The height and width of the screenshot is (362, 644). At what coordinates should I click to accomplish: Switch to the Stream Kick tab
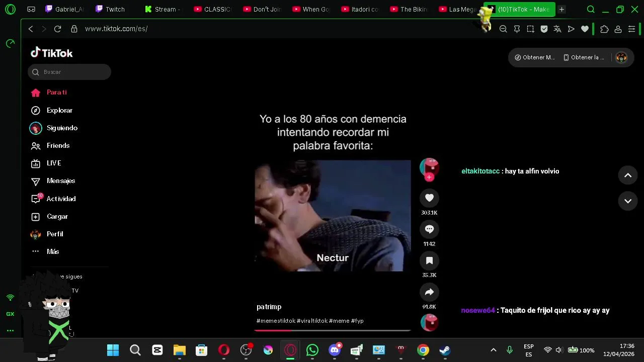click(163, 9)
